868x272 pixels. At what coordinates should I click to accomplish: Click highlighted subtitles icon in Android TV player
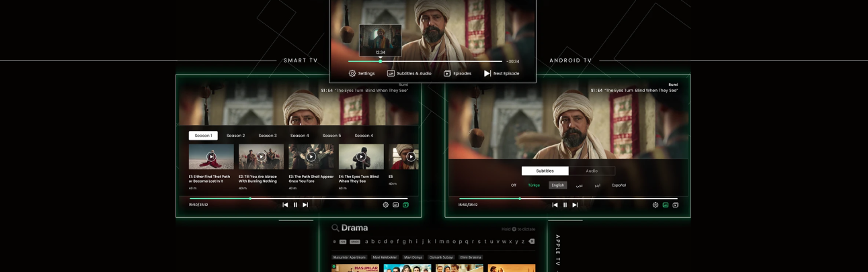pyautogui.click(x=666, y=205)
